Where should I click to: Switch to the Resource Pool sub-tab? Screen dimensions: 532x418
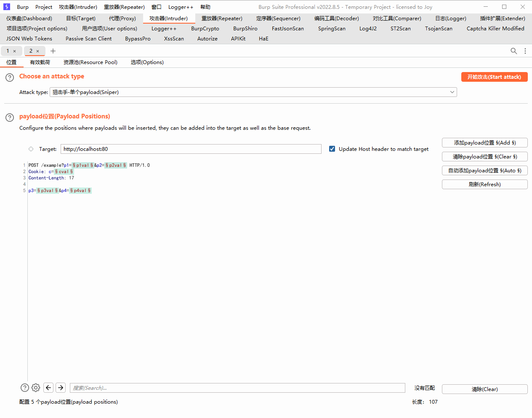(x=90, y=62)
